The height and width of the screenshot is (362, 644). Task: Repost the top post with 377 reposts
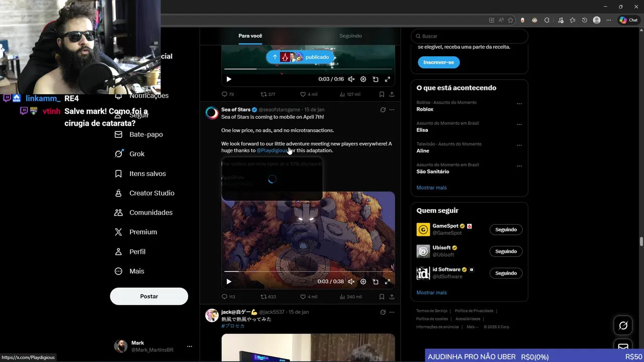coord(268,94)
